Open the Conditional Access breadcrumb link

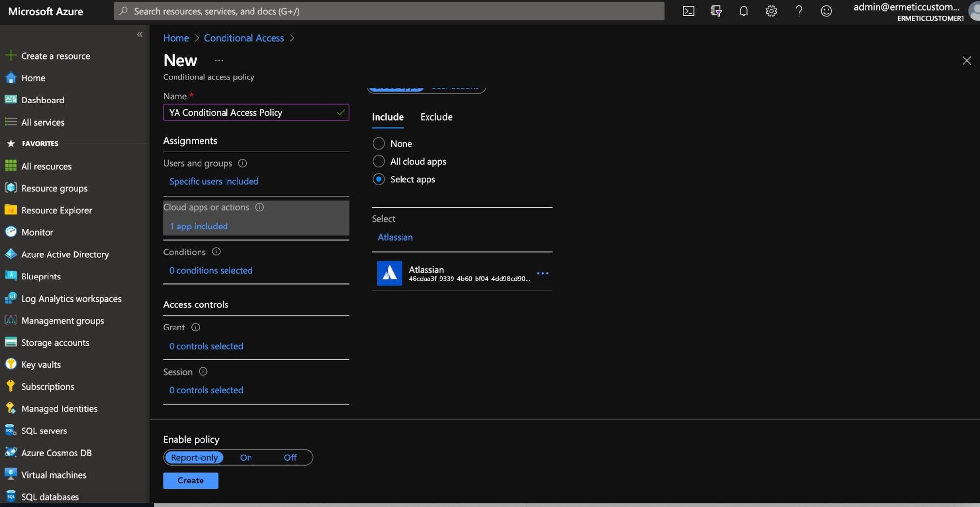(x=244, y=38)
